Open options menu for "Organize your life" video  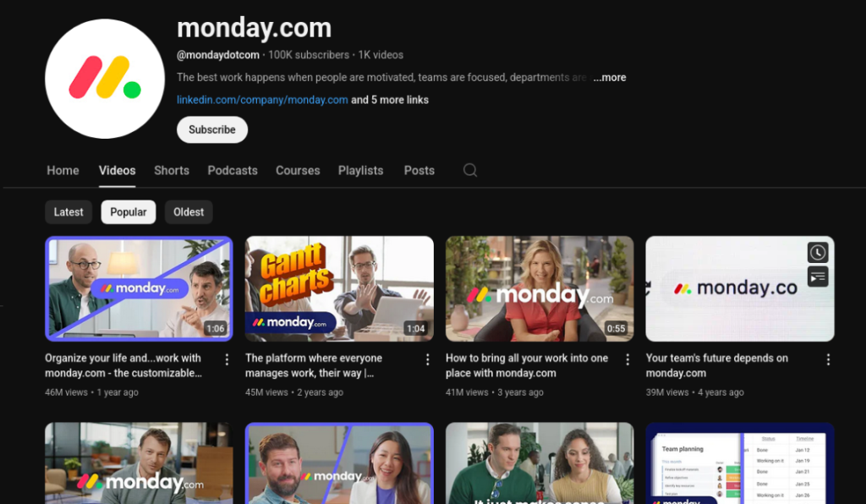pyautogui.click(x=227, y=360)
